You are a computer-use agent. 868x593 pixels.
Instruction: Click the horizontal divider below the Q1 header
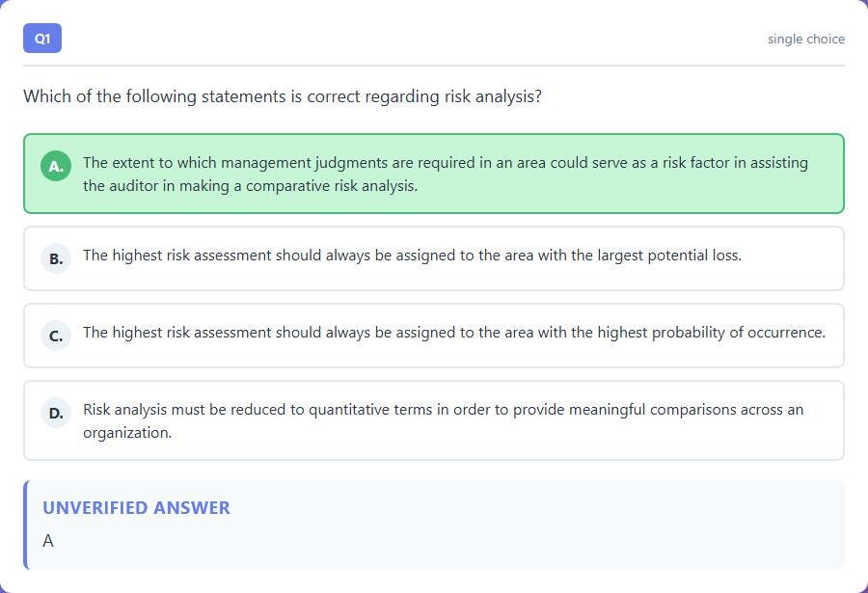[x=434, y=66]
